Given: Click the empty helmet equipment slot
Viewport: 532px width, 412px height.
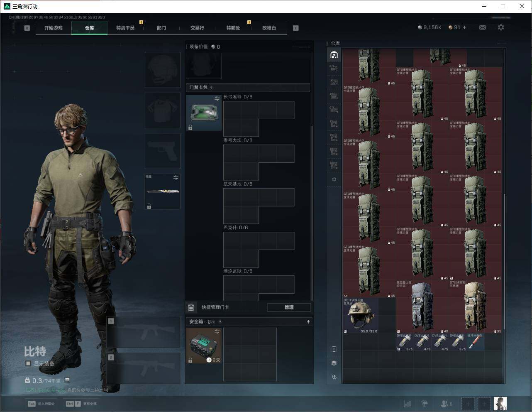Looking at the screenshot, I should (162, 69).
